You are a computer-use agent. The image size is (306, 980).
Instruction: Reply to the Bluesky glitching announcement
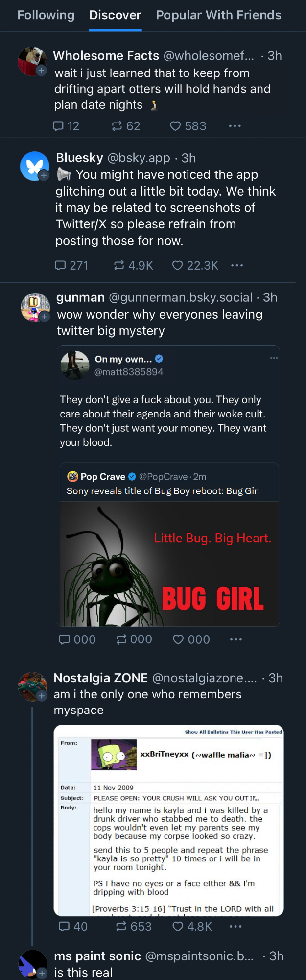pos(60,266)
